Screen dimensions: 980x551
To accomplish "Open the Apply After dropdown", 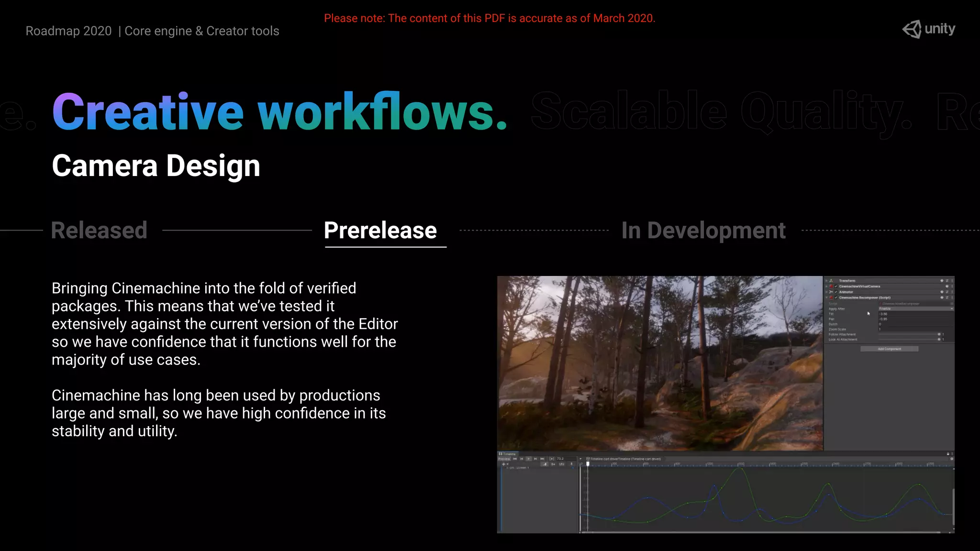I will coord(916,309).
